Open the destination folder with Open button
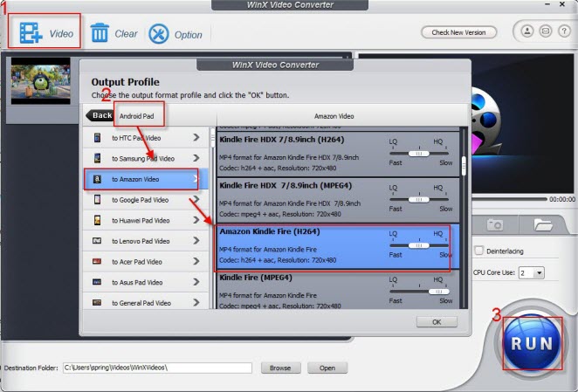Image resolution: width=578 pixels, height=392 pixels. point(327,368)
